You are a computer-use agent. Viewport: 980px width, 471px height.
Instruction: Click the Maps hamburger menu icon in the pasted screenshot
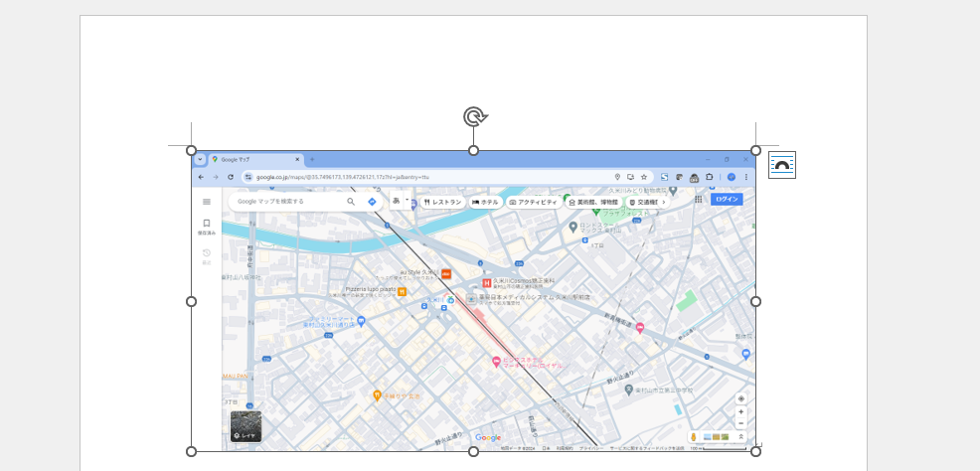click(207, 202)
